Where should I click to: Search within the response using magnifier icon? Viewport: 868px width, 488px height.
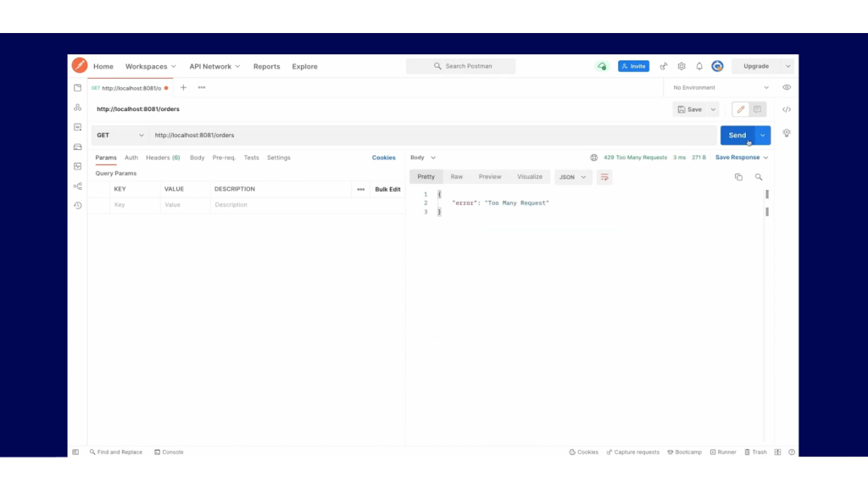759,177
